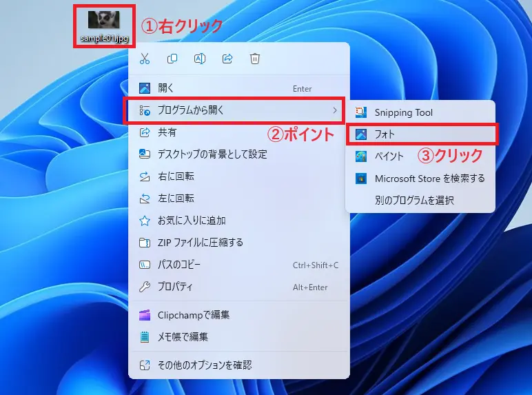Viewport: 532px width, 395px height.
Task: Choose 開く to open the file
Action: (166, 88)
